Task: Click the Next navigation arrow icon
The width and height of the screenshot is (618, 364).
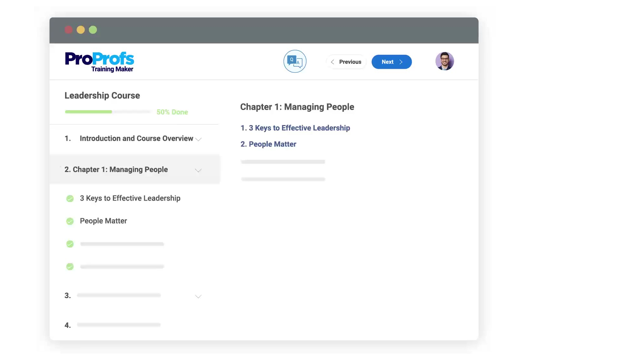Action: click(x=401, y=61)
